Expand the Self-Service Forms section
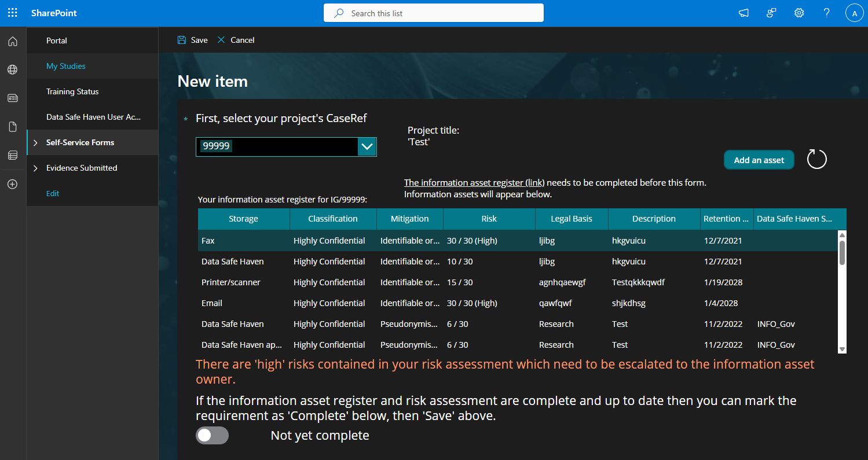 pos(35,143)
